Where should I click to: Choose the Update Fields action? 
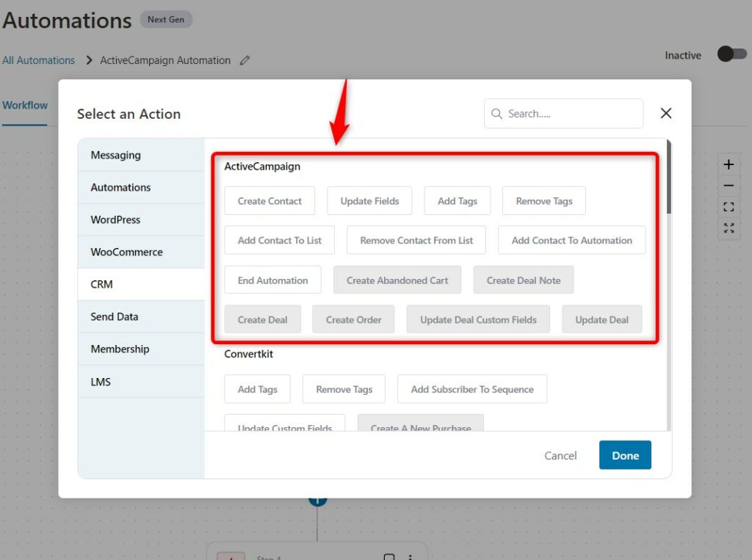(369, 201)
